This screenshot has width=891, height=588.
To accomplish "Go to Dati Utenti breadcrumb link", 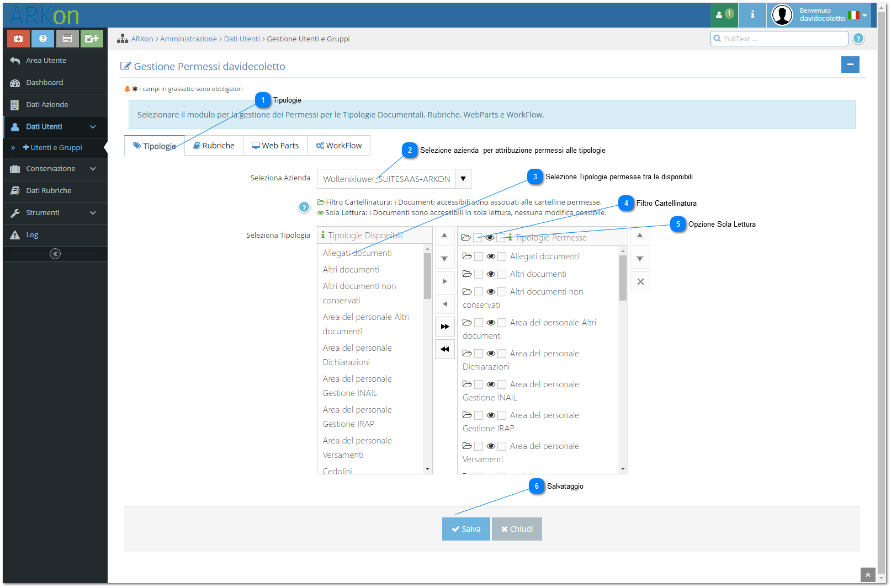I will coord(242,39).
